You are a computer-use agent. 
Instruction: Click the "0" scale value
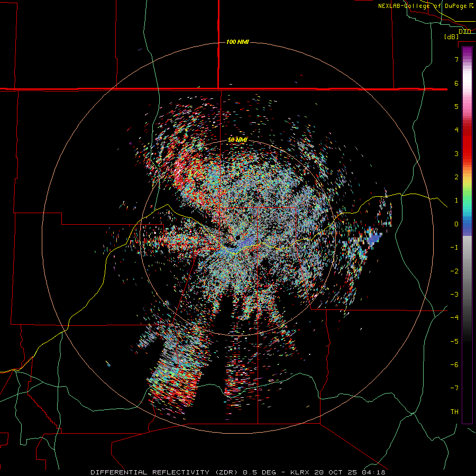click(456, 224)
